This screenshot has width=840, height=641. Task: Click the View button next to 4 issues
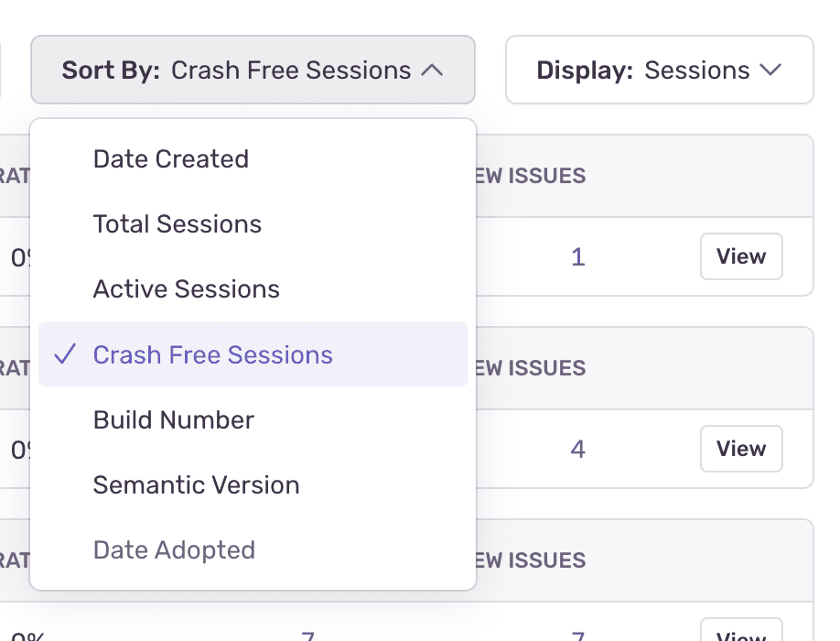pos(741,449)
